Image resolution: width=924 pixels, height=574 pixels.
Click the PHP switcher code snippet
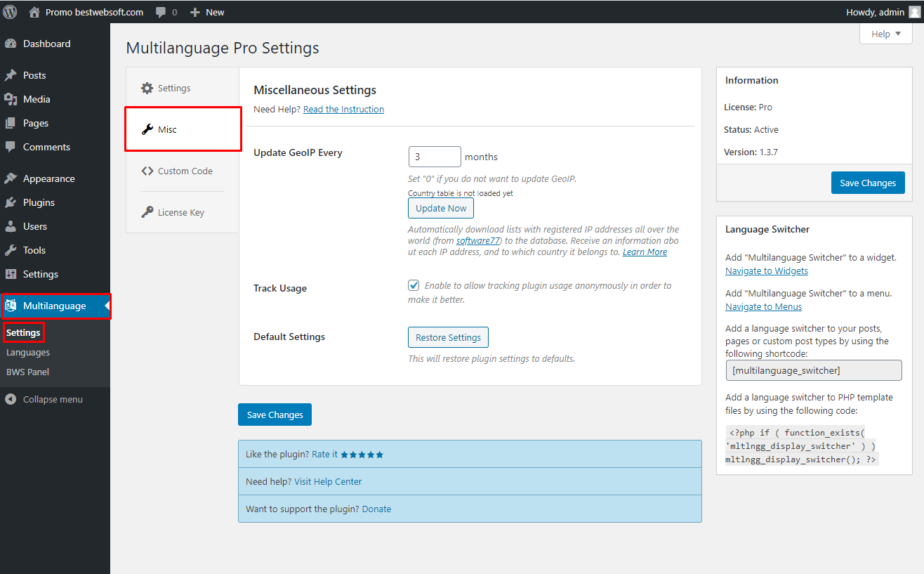[x=802, y=445]
